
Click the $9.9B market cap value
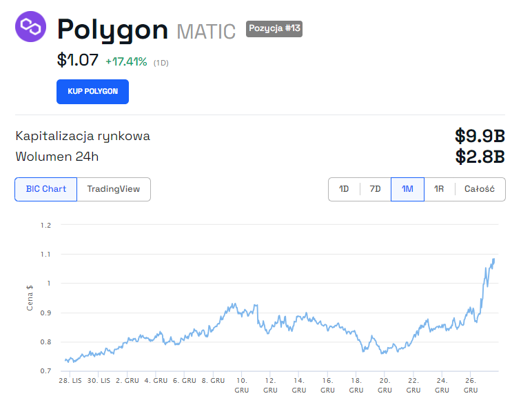(480, 135)
